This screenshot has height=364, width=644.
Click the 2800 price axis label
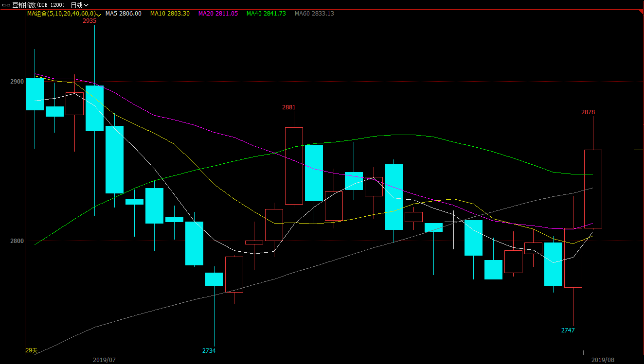[x=17, y=241]
